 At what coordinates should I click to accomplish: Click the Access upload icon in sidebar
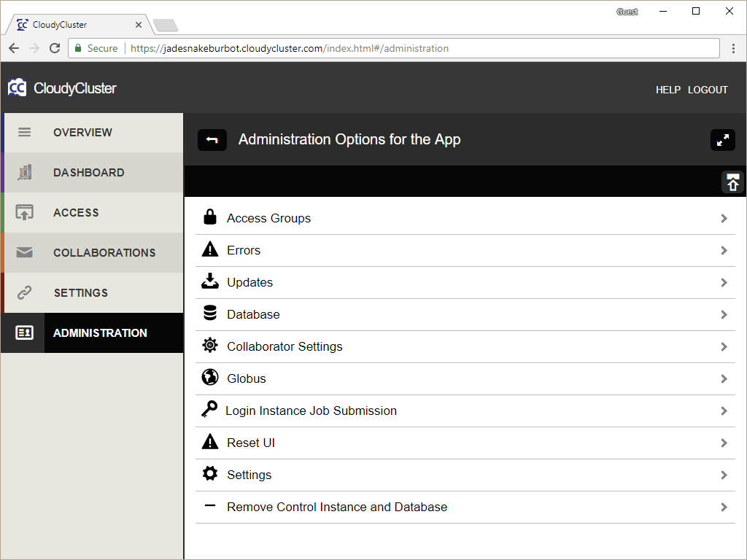[24, 212]
